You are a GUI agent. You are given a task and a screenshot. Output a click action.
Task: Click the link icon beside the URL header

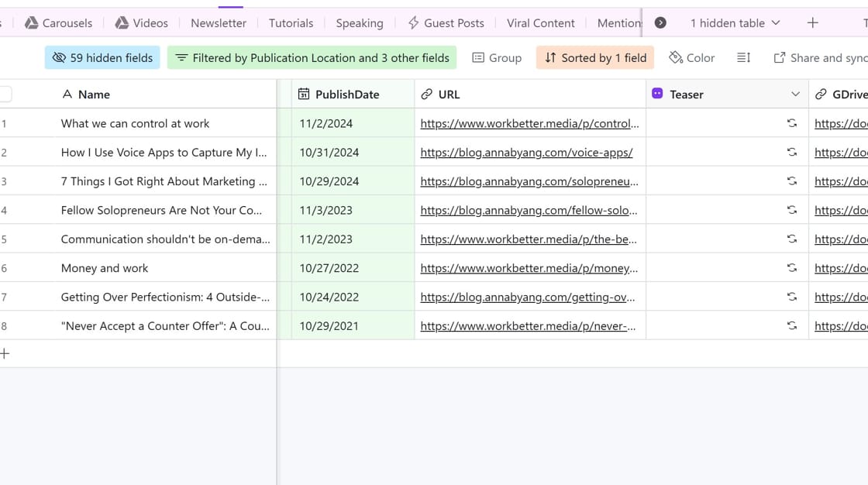pos(425,94)
